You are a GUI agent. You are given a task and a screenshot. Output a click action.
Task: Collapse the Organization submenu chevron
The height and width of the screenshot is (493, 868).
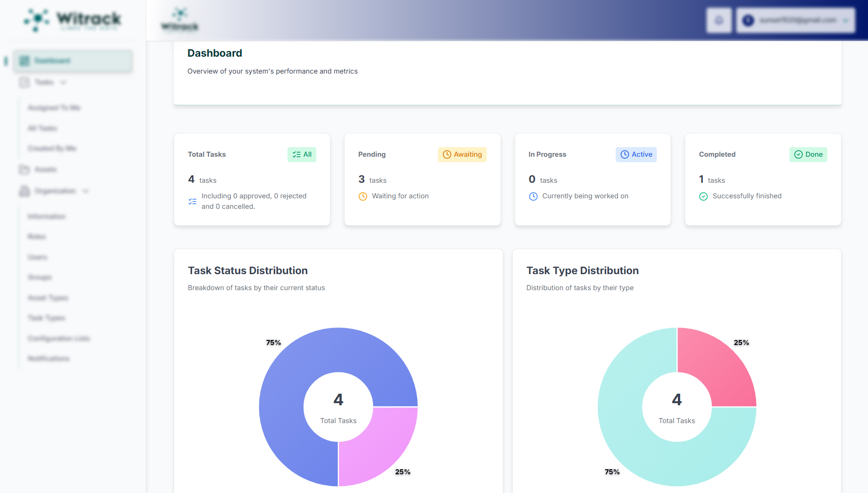tap(86, 191)
